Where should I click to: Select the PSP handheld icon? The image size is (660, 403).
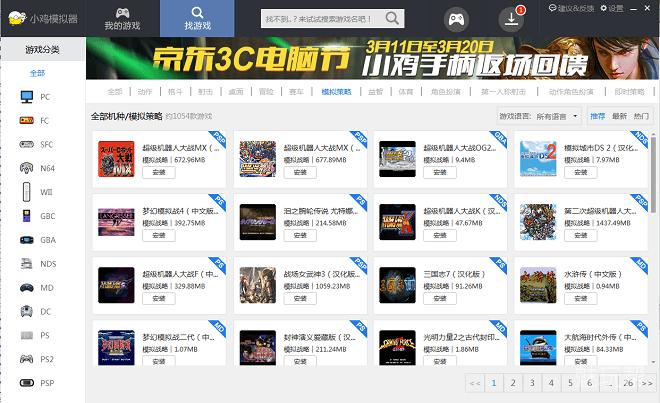click(x=27, y=383)
